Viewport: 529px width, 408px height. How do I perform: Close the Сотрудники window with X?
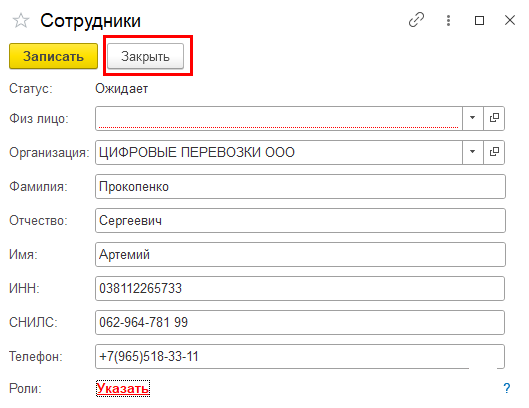[x=510, y=20]
